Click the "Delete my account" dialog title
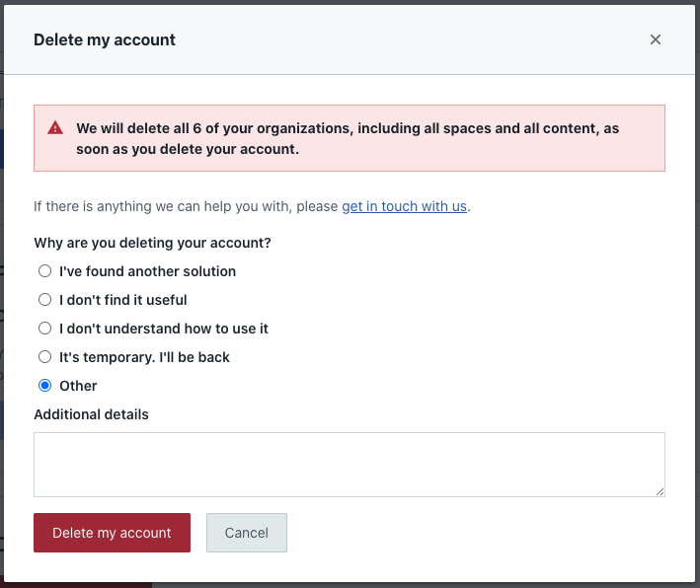 pos(105,40)
